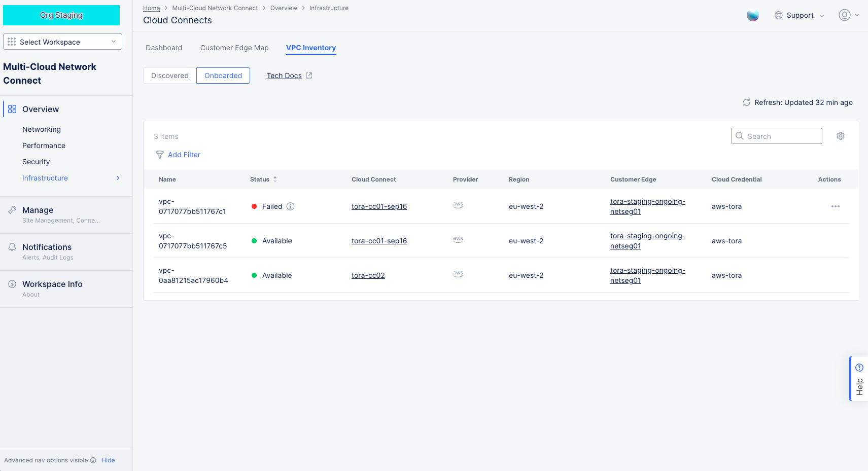Screen dimensions: 868x471
Task: Open three-dot actions menu for failed VPC
Action: [x=835, y=206]
